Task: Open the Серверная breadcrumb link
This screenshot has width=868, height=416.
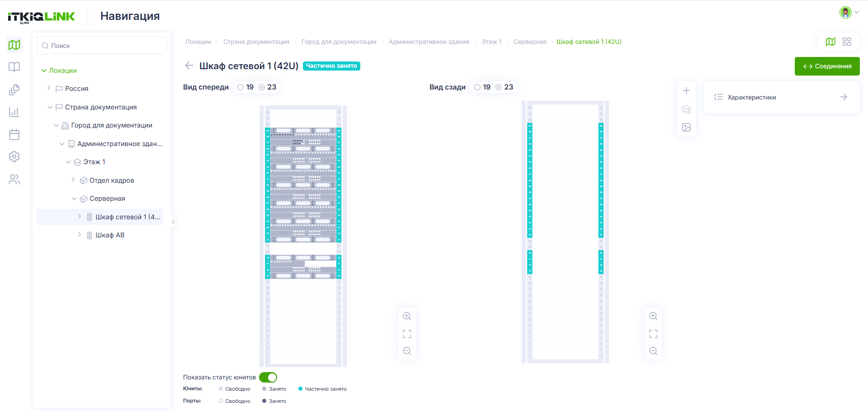Action: tap(530, 42)
